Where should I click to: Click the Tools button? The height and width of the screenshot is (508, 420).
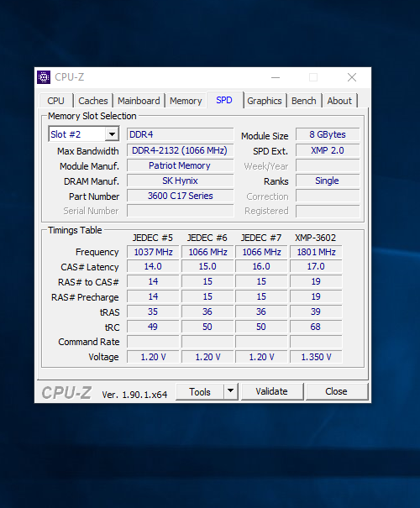[x=200, y=391]
